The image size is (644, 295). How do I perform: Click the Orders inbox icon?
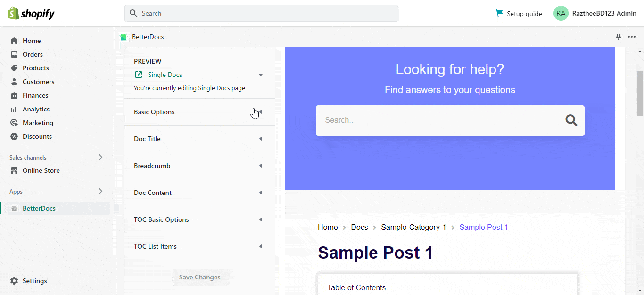[x=14, y=54]
